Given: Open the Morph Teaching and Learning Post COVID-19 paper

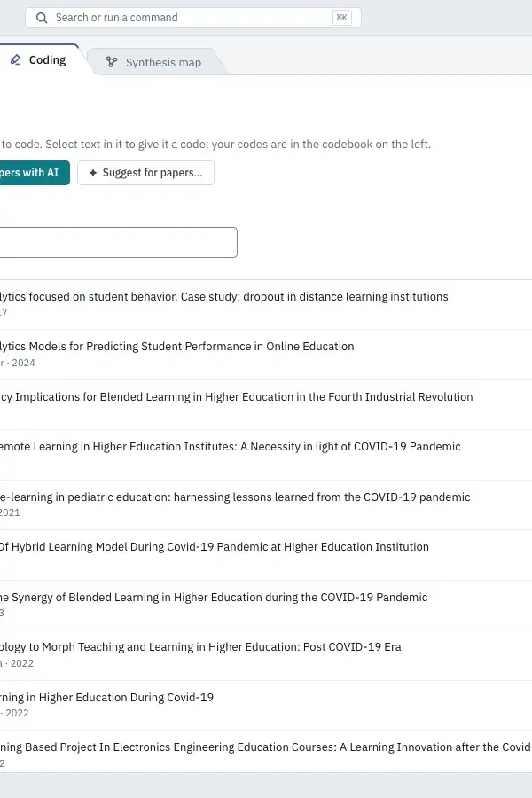Looking at the screenshot, I should click(x=266, y=655).
